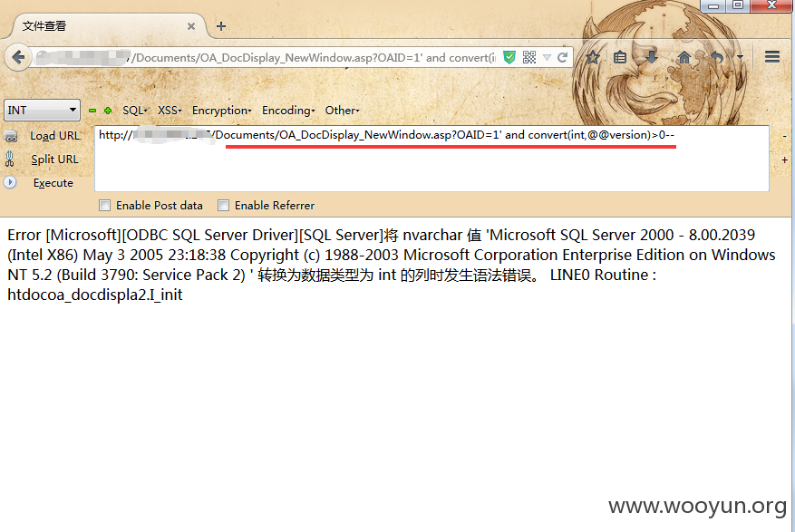Open a new tab with plus button
The width and height of the screenshot is (795, 532).
[x=221, y=26]
